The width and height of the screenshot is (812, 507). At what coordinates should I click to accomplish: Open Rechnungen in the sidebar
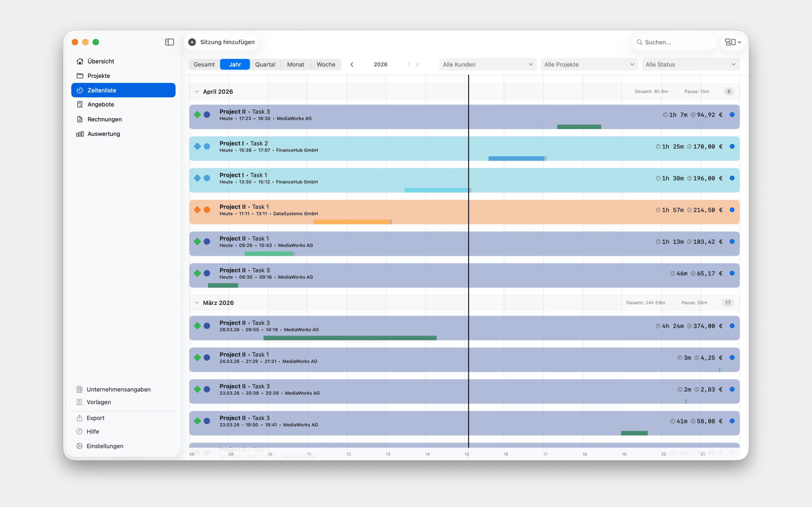tap(104, 119)
